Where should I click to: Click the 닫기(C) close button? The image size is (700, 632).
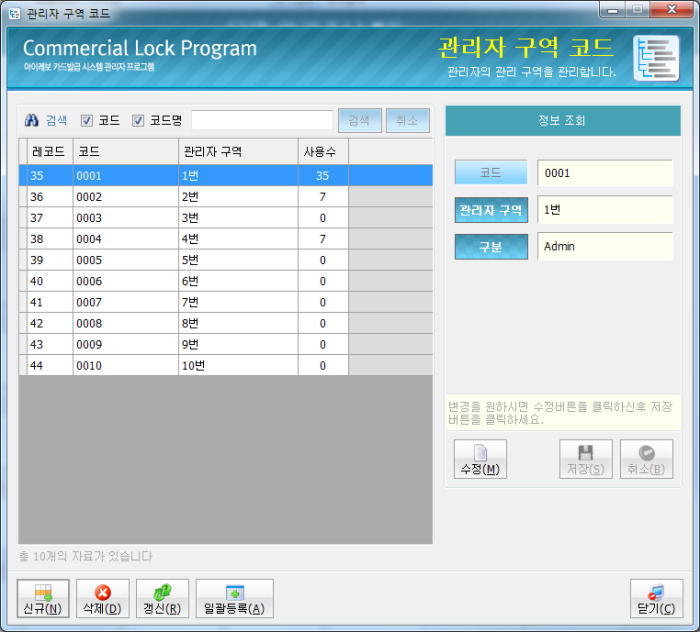point(656,599)
